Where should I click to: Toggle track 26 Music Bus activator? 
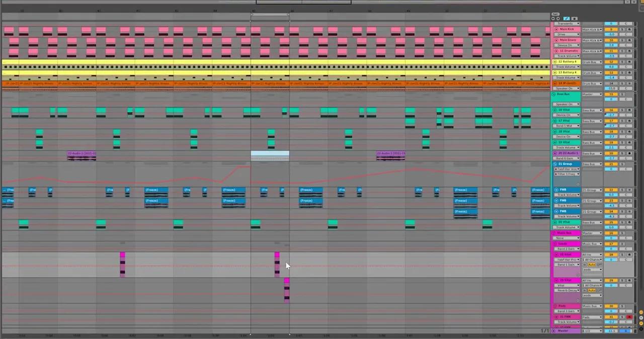tap(611, 233)
